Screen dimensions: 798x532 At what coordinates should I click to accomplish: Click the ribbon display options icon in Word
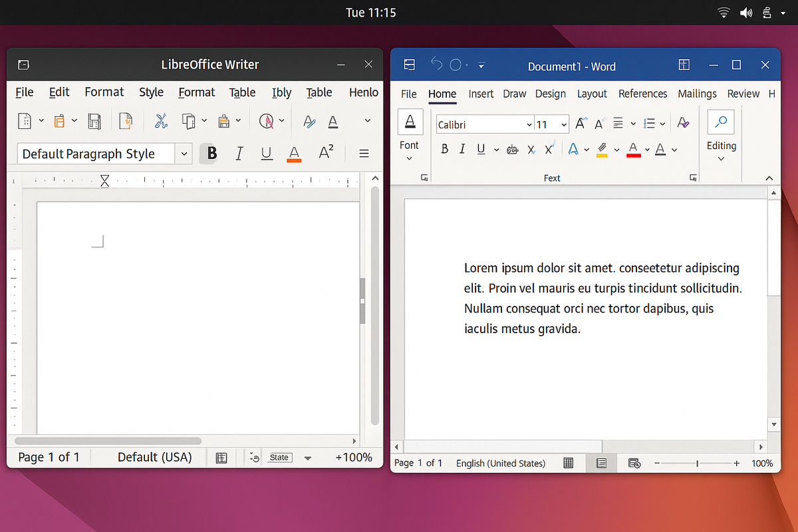[684, 65]
